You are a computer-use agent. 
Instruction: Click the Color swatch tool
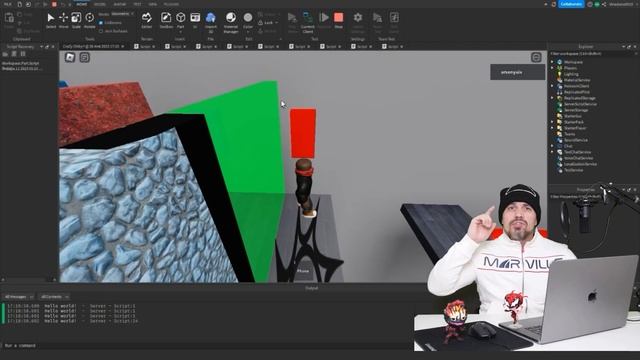point(248,18)
